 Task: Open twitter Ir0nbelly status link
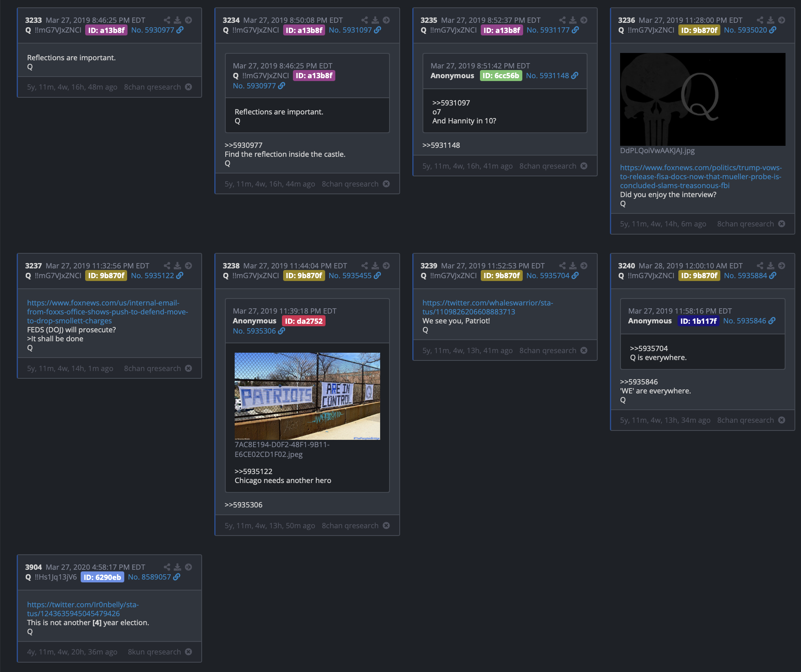point(83,609)
